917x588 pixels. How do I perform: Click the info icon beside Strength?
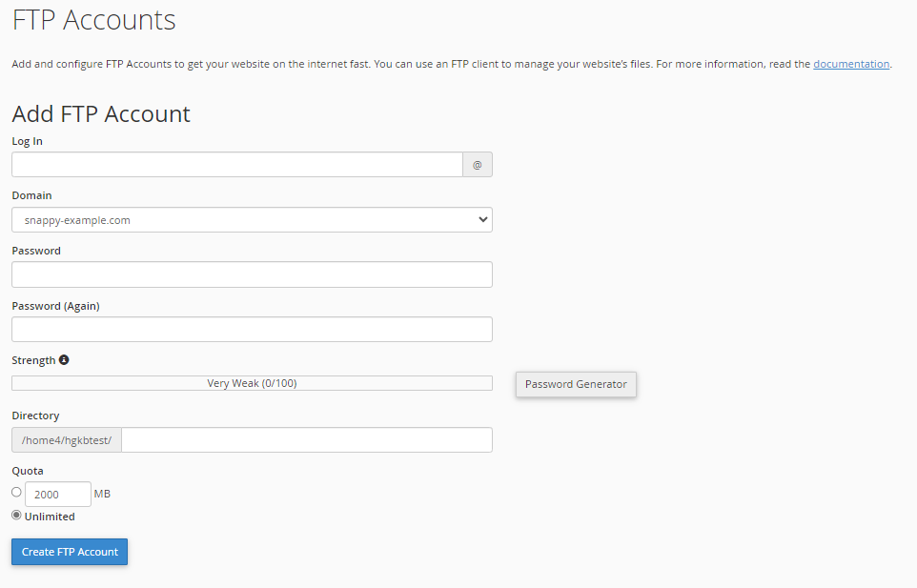63,359
